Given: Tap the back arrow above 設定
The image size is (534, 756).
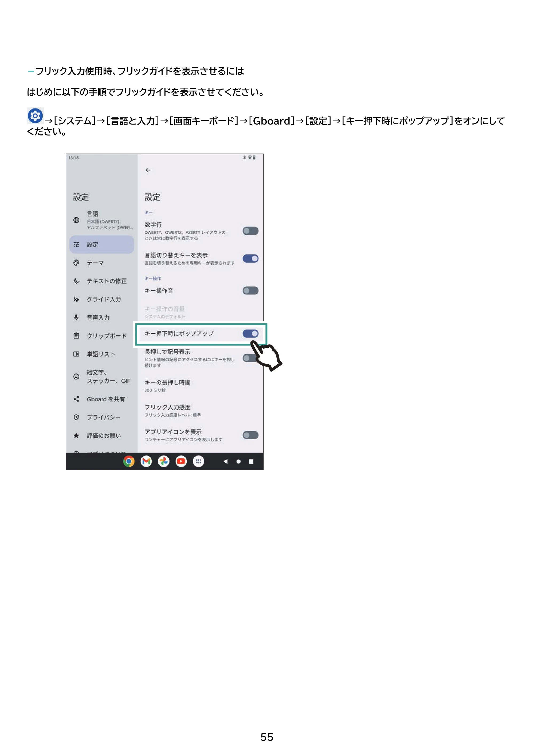Looking at the screenshot, I should [148, 170].
